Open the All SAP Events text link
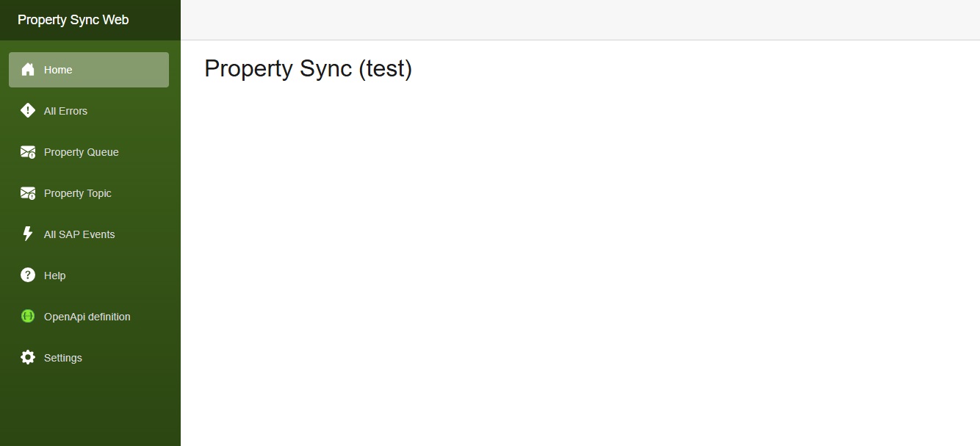The image size is (980, 446). tap(79, 234)
